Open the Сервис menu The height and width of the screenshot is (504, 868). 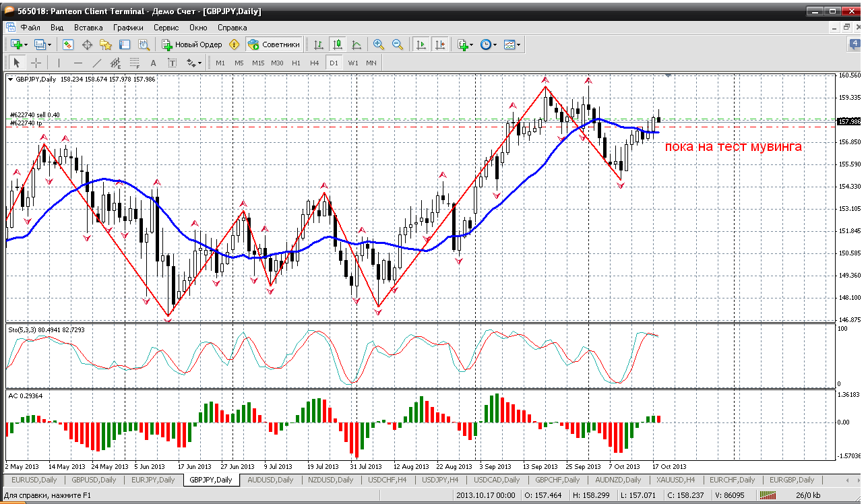point(166,28)
